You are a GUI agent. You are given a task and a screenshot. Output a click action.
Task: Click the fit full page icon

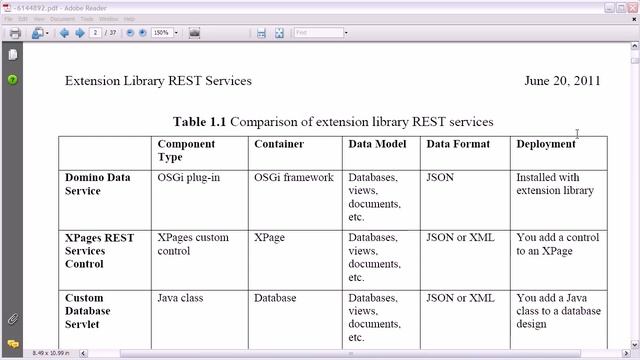coord(279,33)
